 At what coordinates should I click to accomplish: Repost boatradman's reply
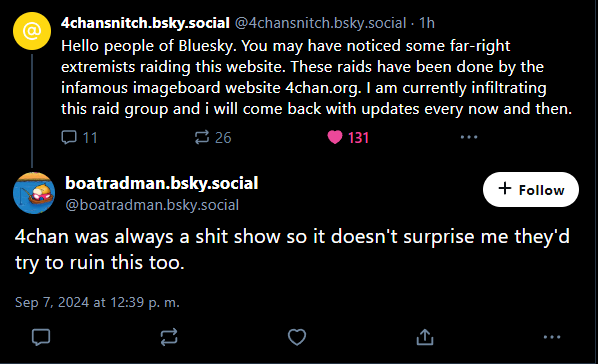pyautogui.click(x=169, y=337)
